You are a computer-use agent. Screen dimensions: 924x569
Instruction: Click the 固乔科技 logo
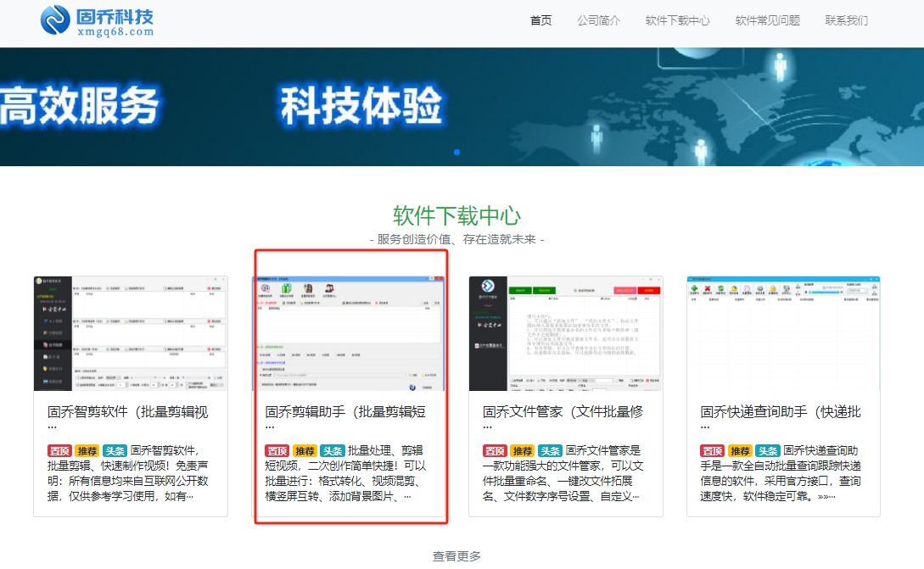[x=98, y=20]
